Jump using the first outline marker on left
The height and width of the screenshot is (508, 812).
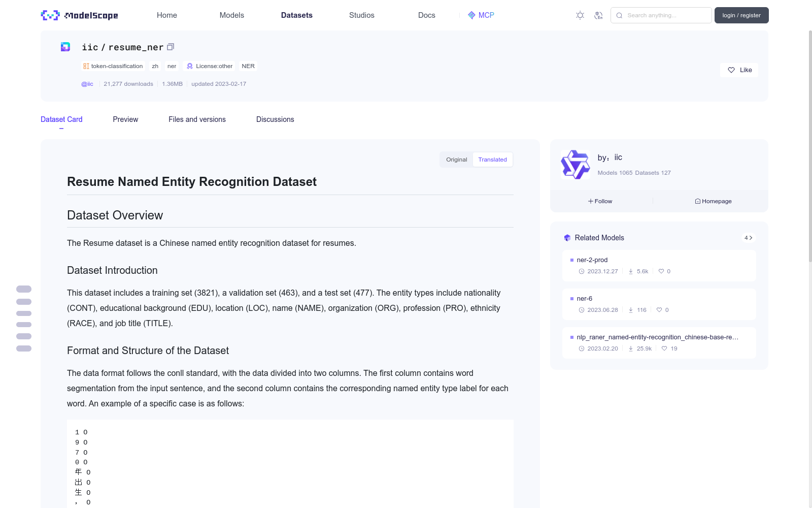pyautogui.click(x=24, y=289)
